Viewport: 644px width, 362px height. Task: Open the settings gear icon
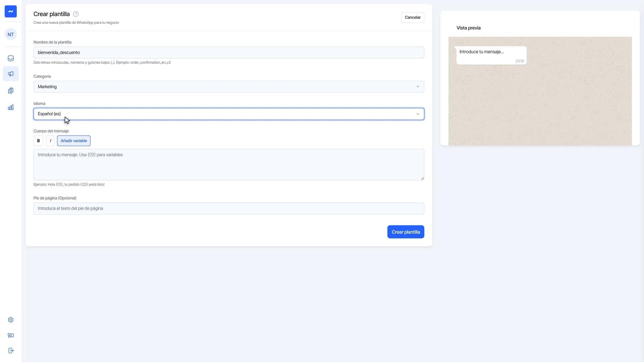[x=11, y=320]
